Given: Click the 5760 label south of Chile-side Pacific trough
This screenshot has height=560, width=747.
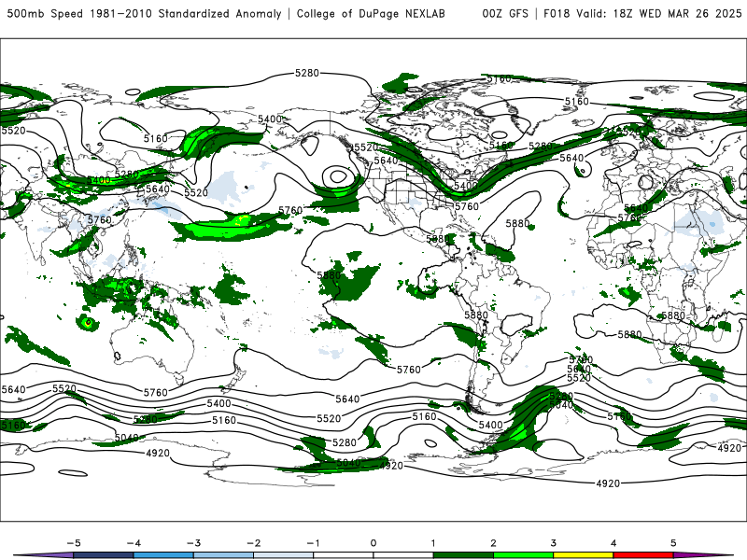Looking at the screenshot, I should 409,369.
